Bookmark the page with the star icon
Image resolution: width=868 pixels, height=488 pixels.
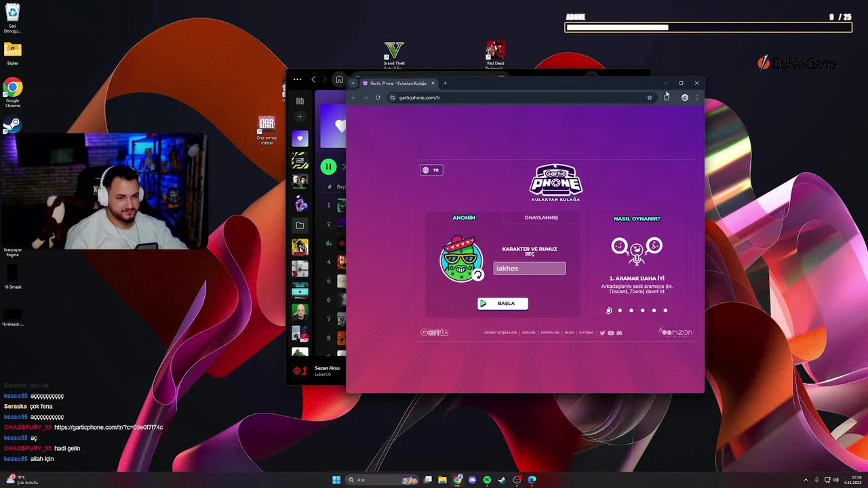pyautogui.click(x=649, y=98)
